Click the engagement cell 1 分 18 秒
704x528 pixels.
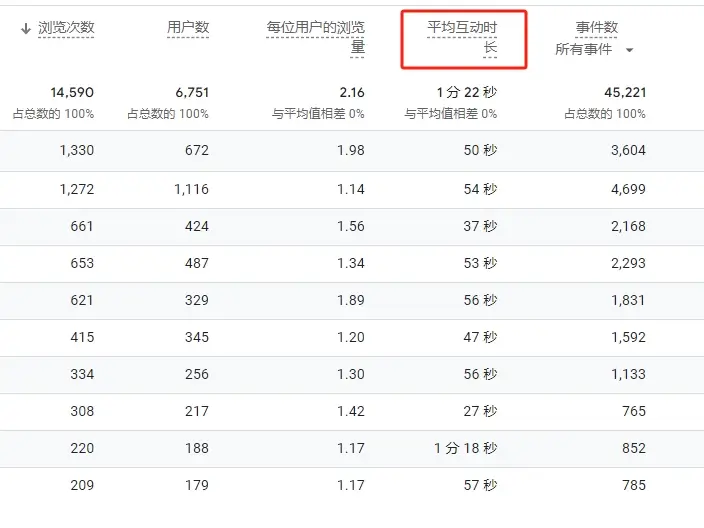(x=466, y=449)
